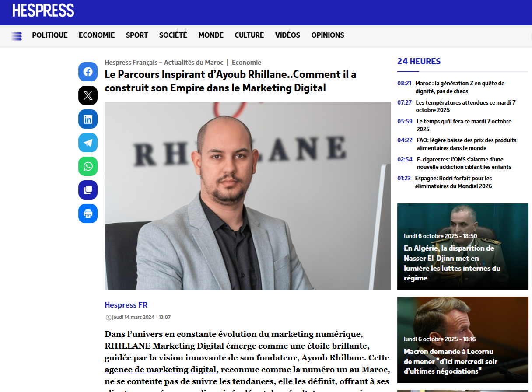
Task: Open the Economie breadcrumb link
Action: tap(246, 63)
